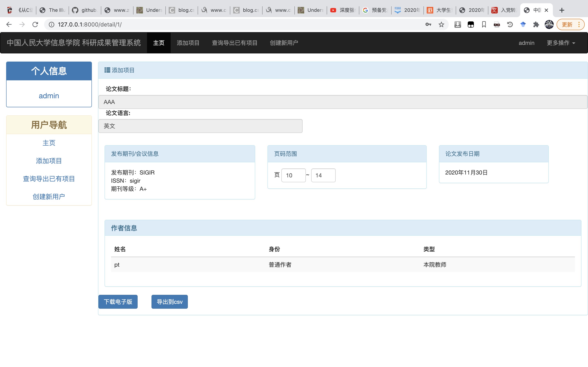Switch to the github browser tab
The width and height of the screenshot is (588, 367).
click(x=85, y=10)
